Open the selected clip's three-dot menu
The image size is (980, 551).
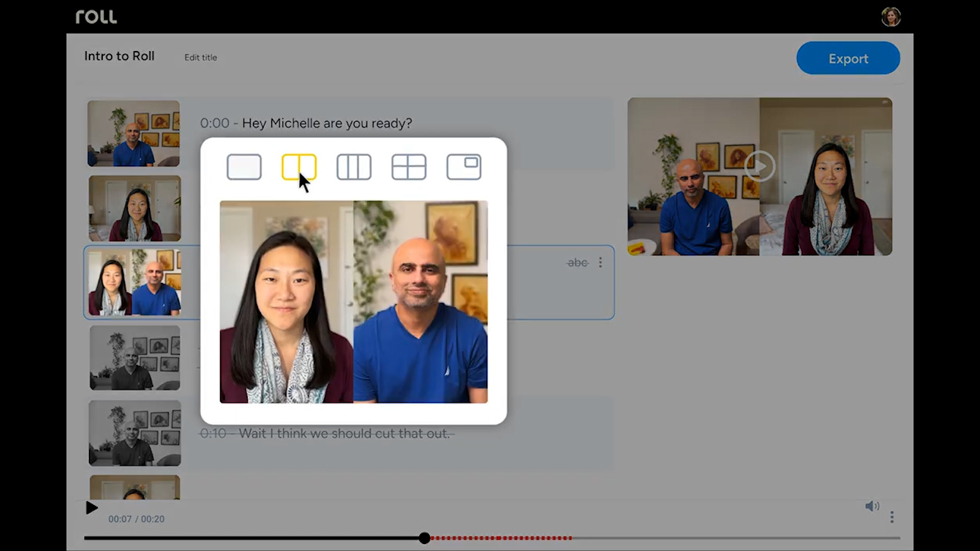pos(600,262)
